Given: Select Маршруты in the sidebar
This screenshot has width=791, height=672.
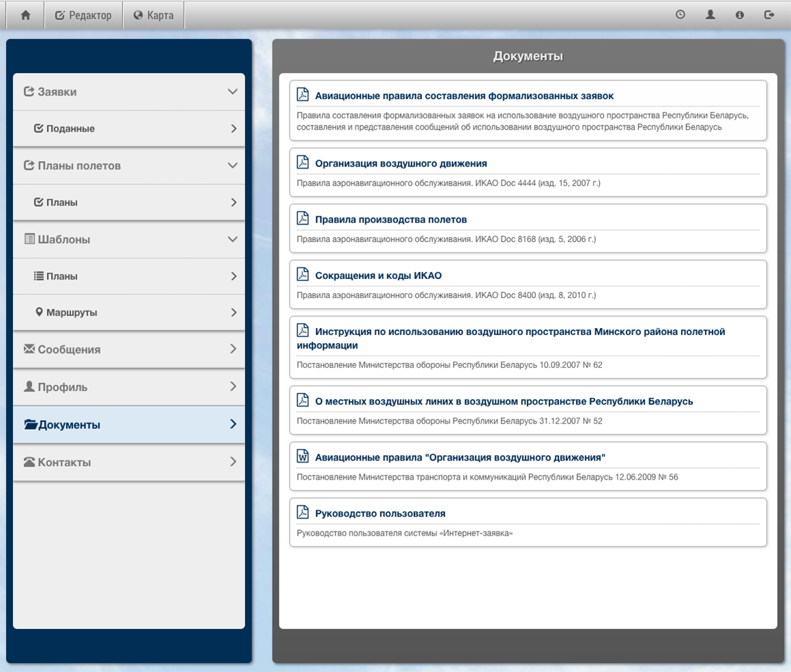Looking at the screenshot, I should (72, 312).
